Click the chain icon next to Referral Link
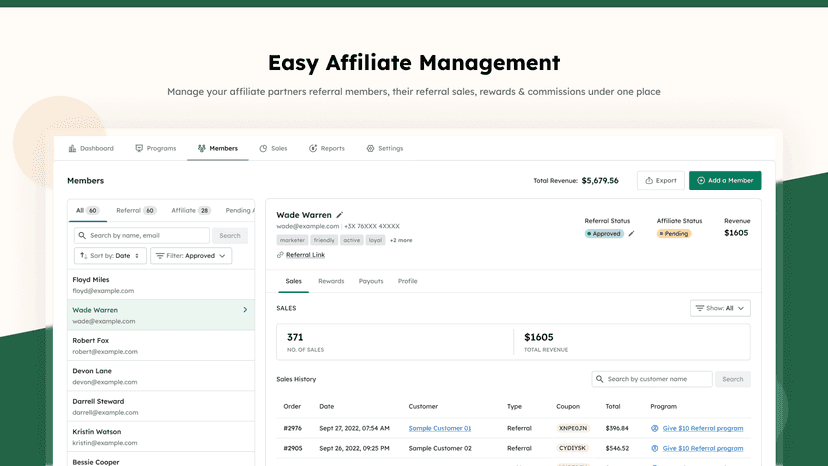 280,255
